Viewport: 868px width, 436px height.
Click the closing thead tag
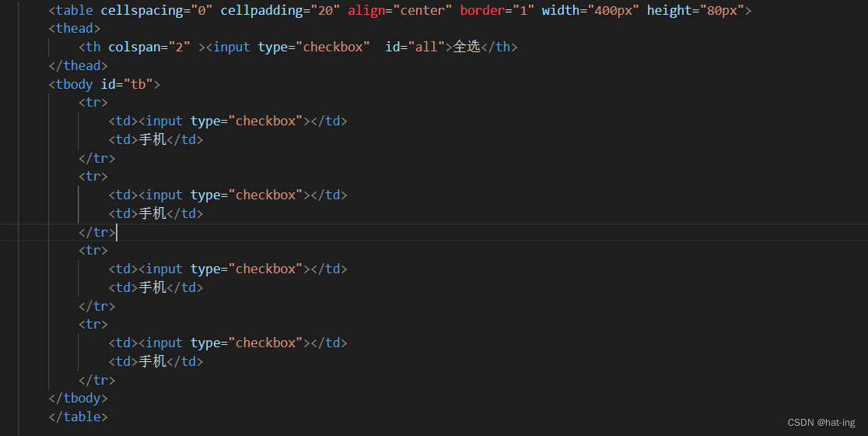(x=78, y=65)
